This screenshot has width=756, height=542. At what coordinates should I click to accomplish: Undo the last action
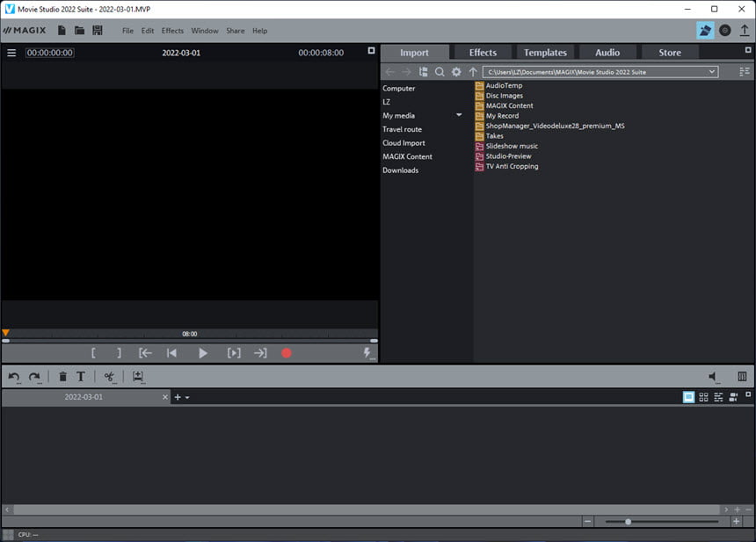tap(14, 377)
